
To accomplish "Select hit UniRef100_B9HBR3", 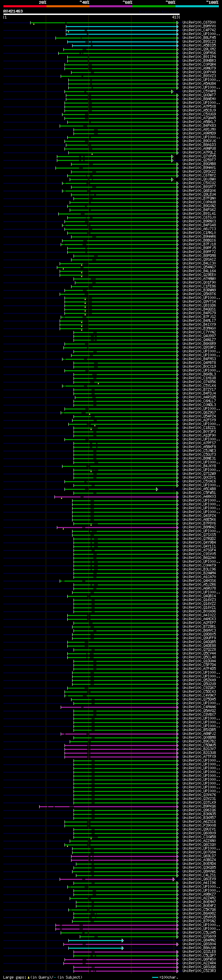I will 199,60.
